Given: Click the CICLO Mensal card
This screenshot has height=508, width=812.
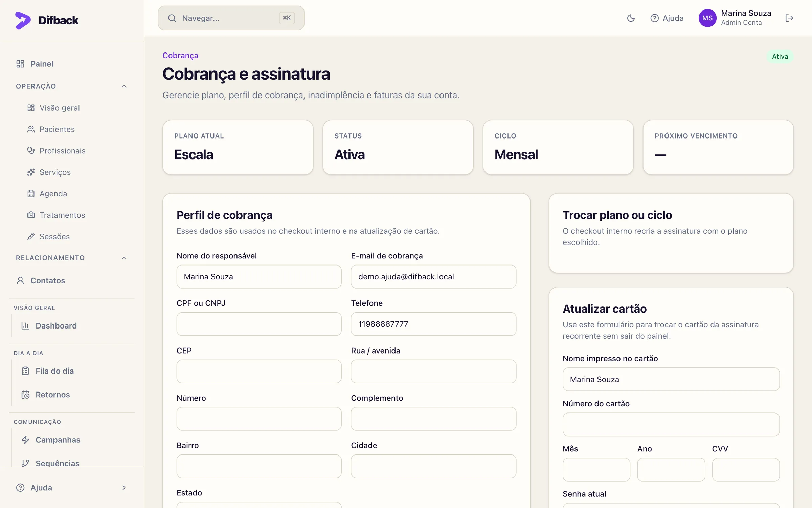Looking at the screenshot, I should point(558,147).
